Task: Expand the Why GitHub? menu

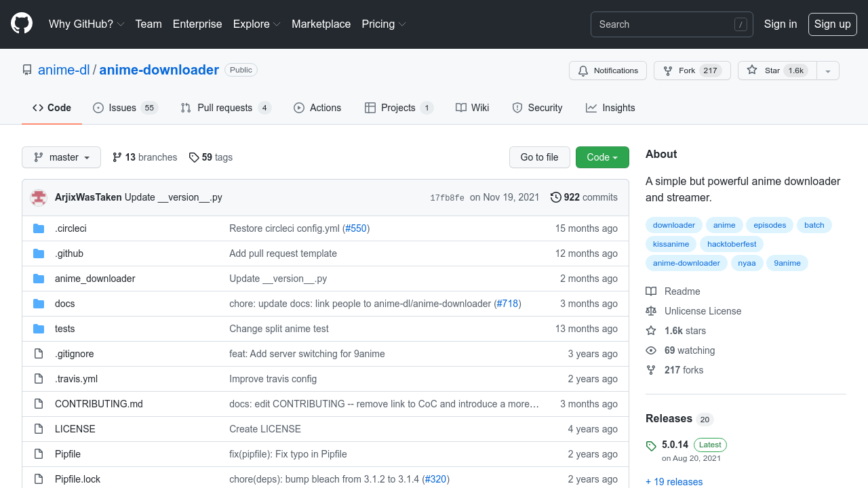Action: (86, 24)
